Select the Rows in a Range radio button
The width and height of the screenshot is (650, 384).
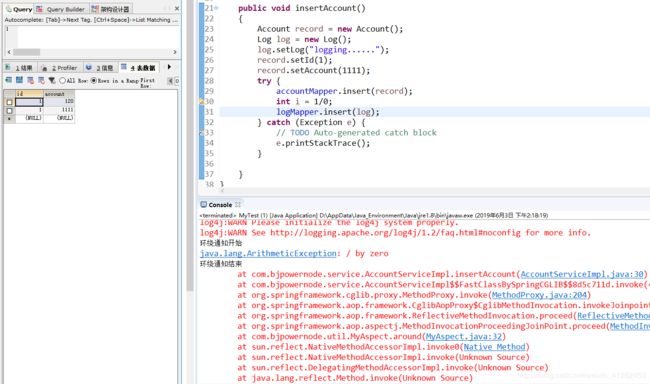[93, 80]
